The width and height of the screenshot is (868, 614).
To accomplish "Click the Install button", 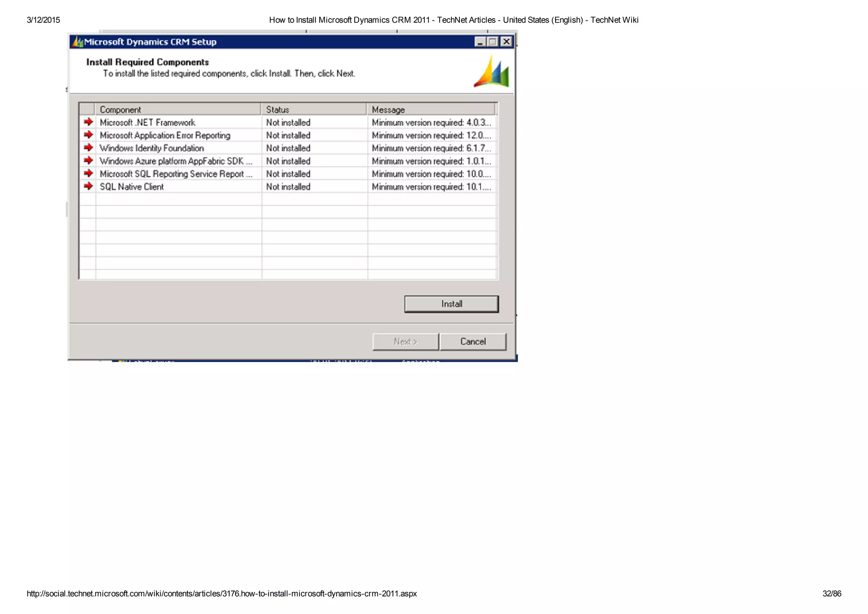I will tap(451, 304).
